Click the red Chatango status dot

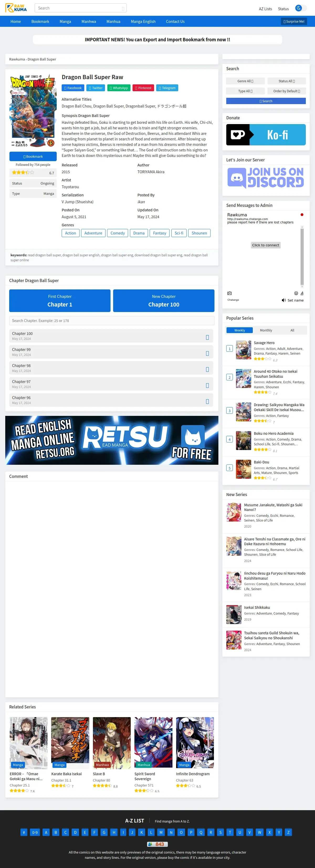(302, 215)
